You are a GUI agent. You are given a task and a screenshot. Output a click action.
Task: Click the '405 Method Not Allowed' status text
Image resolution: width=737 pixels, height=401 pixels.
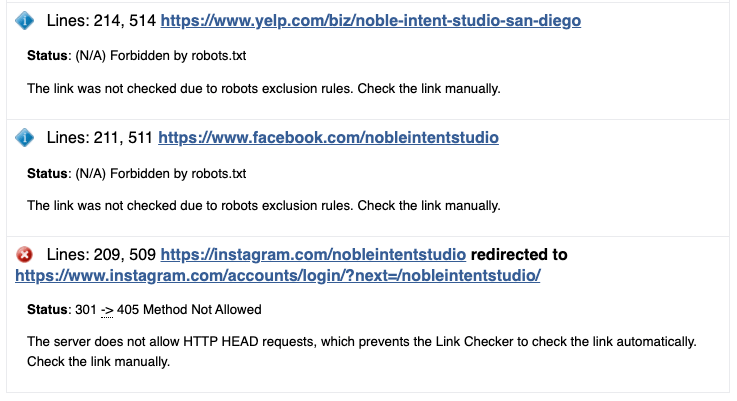[190, 310]
